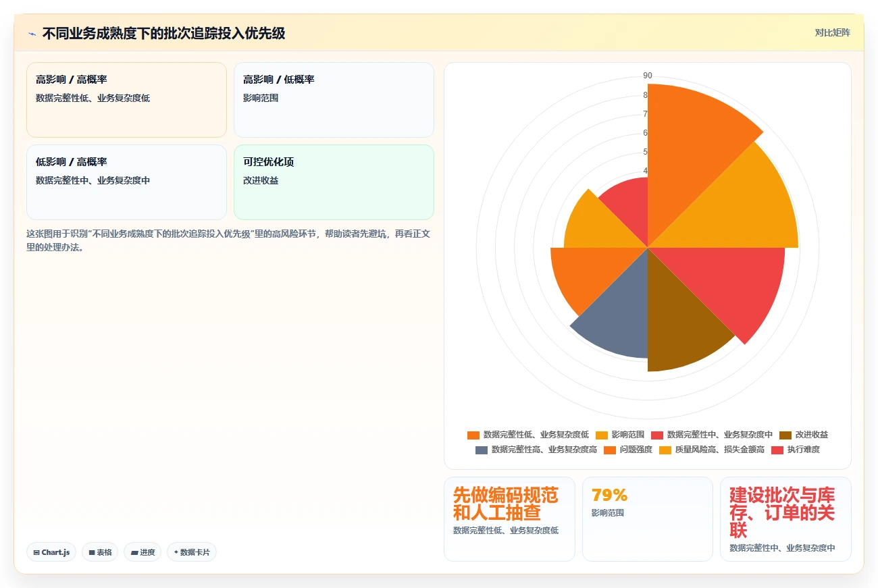This screenshot has height=588, width=878.
Task: Click the chart title 不同业务成熟度下的批次追踪投入优先级
Action: point(163,33)
